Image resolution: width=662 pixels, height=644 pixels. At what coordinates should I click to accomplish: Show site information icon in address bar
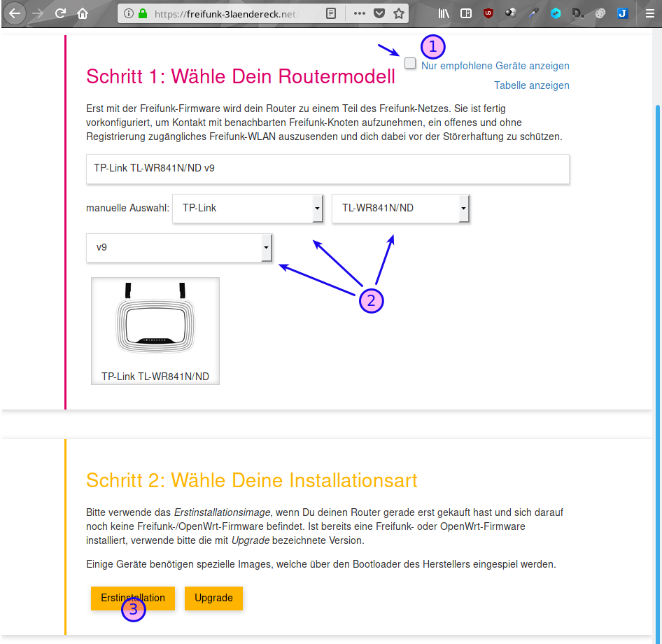[x=128, y=14]
